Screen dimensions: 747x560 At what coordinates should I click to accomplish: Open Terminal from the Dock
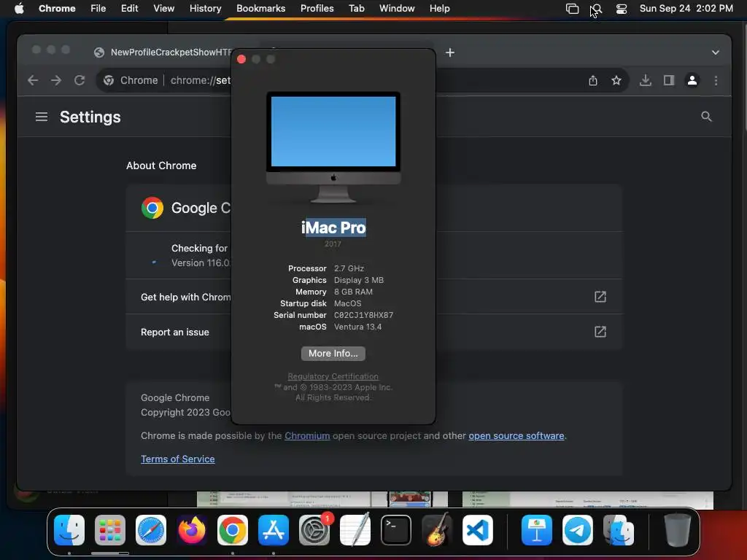(396, 530)
